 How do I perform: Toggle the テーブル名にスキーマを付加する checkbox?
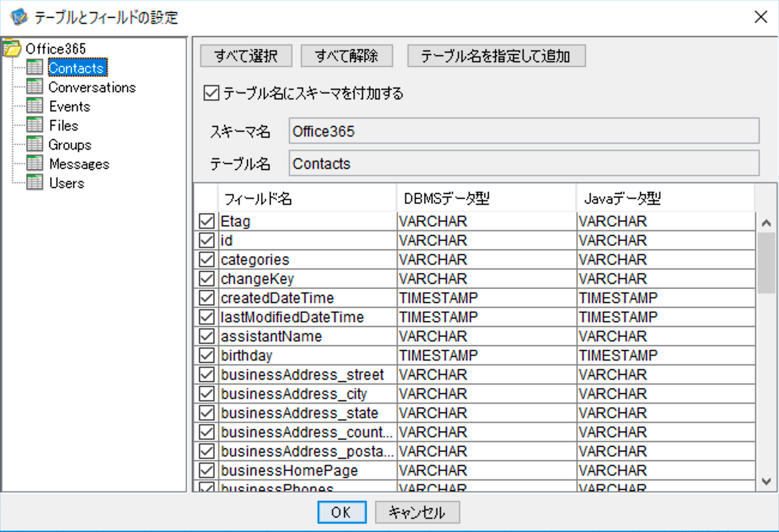click(211, 93)
